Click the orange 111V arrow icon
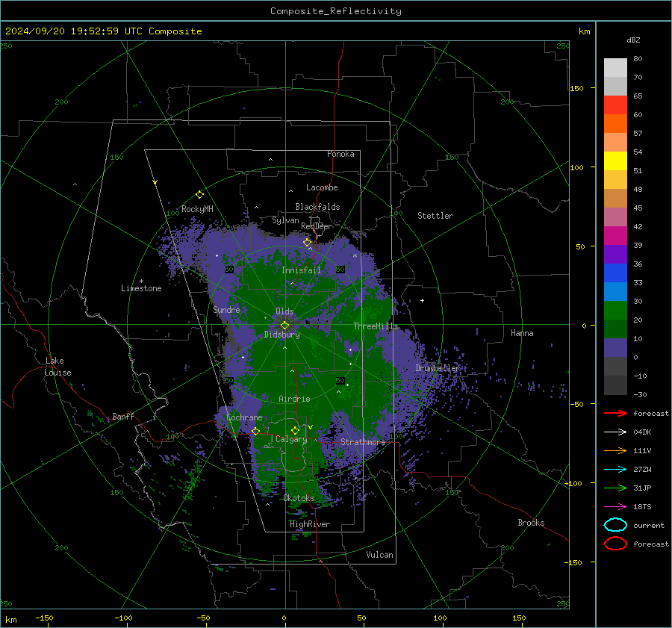Viewport: 672px width, 628px height. [x=615, y=450]
